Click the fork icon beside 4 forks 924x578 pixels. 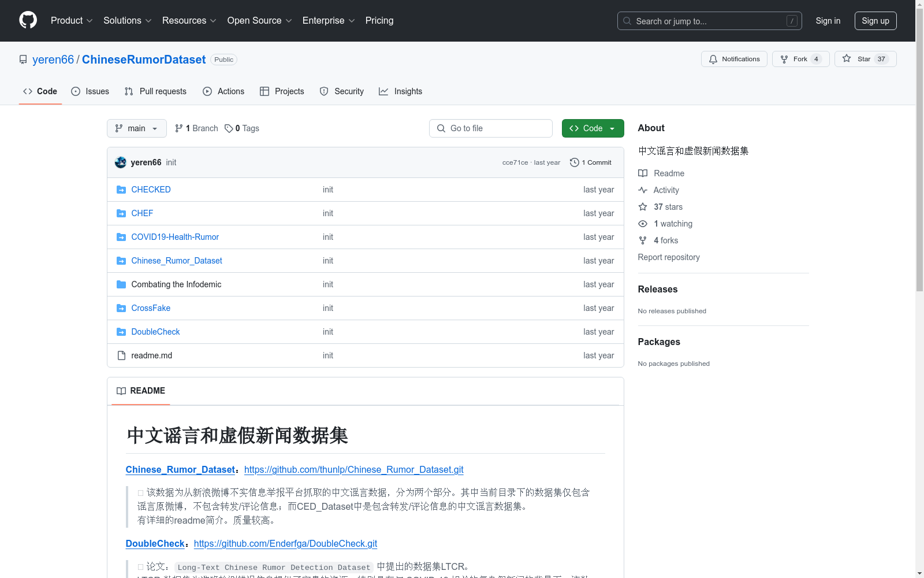tap(643, 240)
